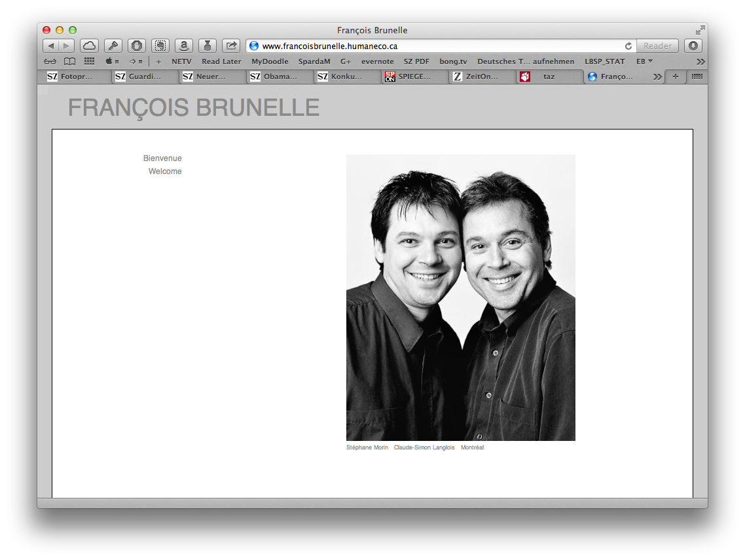Image resolution: width=745 pixels, height=560 pixels.
Task: Open the Read Later bookmark
Action: (x=221, y=61)
